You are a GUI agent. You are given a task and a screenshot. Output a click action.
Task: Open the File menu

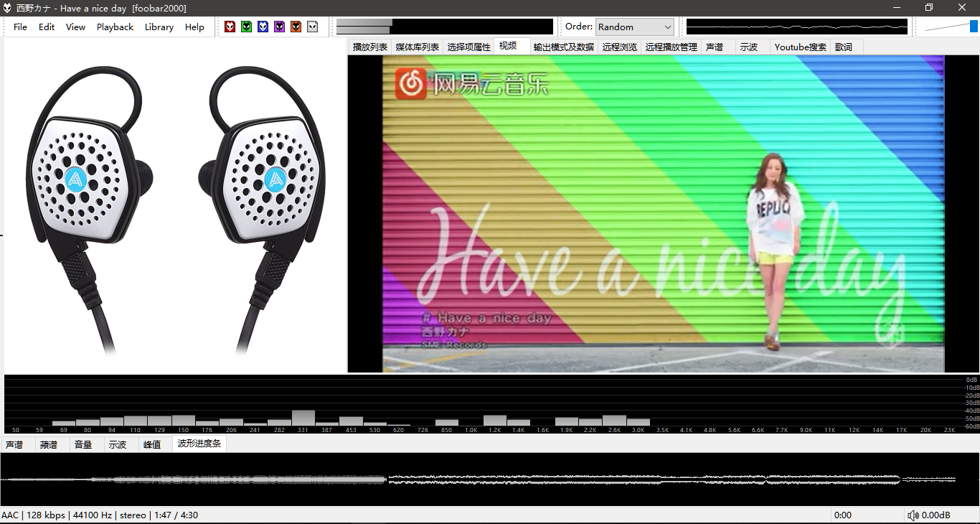pyautogui.click(x=20, y=27)
